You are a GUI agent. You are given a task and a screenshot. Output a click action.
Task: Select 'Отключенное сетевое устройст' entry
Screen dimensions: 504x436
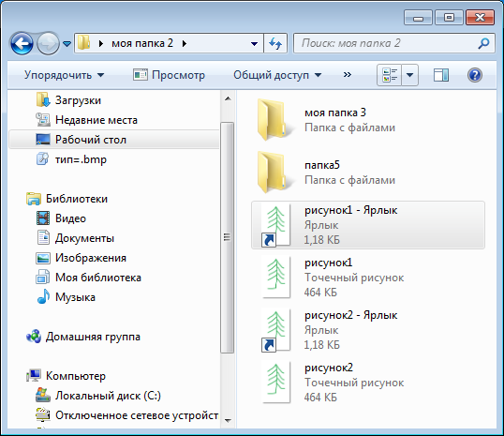pos(137,415)
